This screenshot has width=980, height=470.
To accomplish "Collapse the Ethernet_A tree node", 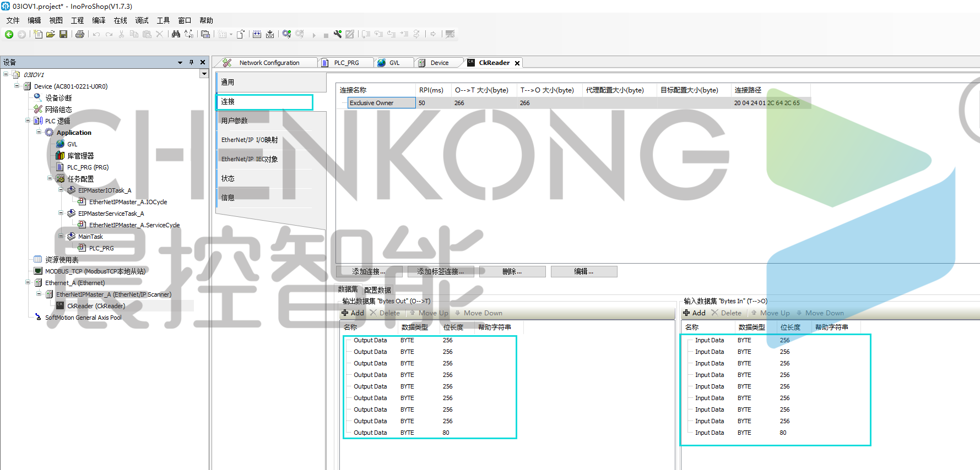I will [x=28, y=282].
